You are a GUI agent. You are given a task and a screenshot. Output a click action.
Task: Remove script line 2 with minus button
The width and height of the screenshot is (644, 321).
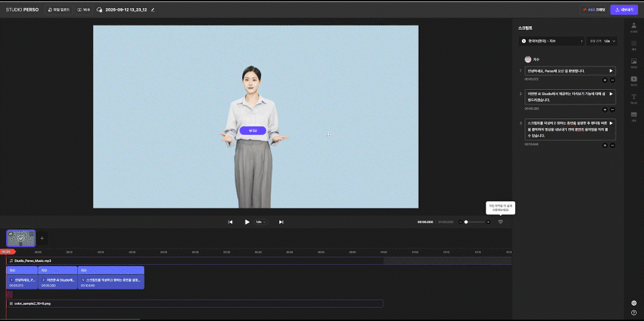click(612, 109)
